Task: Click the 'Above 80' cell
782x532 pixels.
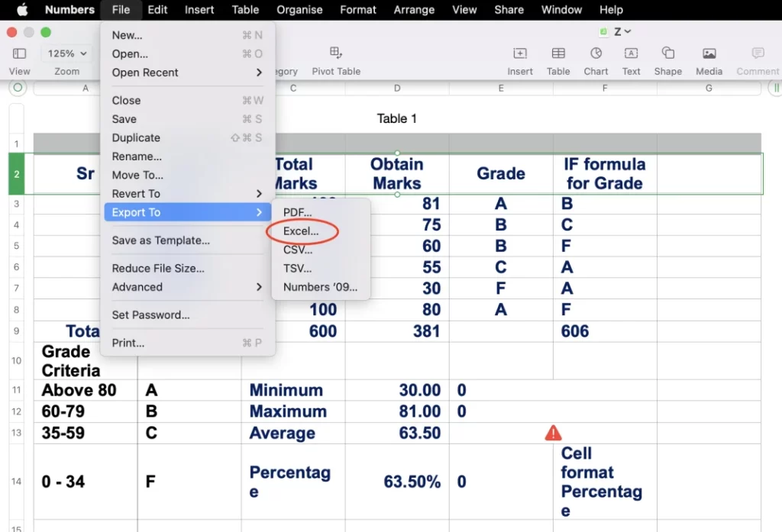Action: 86,390
